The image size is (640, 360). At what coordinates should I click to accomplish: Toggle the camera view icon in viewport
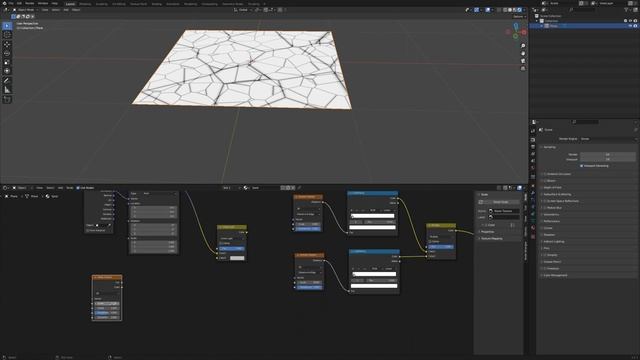(x=523, y=61)
